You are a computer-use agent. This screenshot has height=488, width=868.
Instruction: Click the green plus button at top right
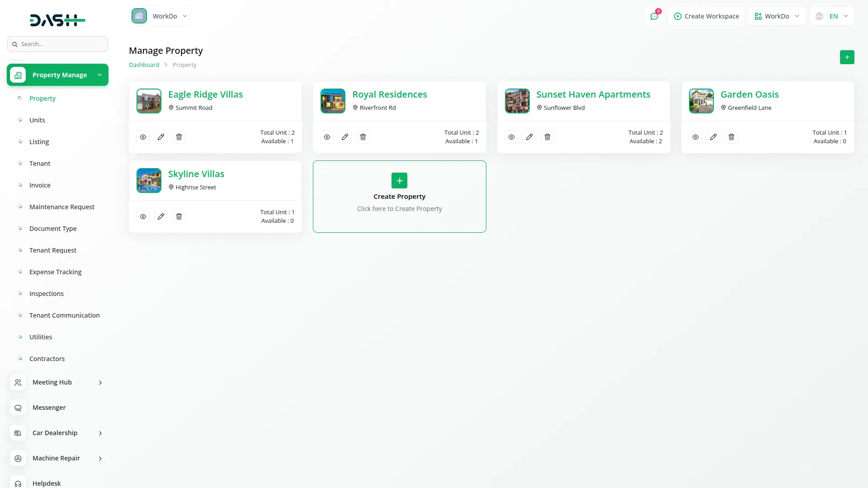(x=847, y=57)
